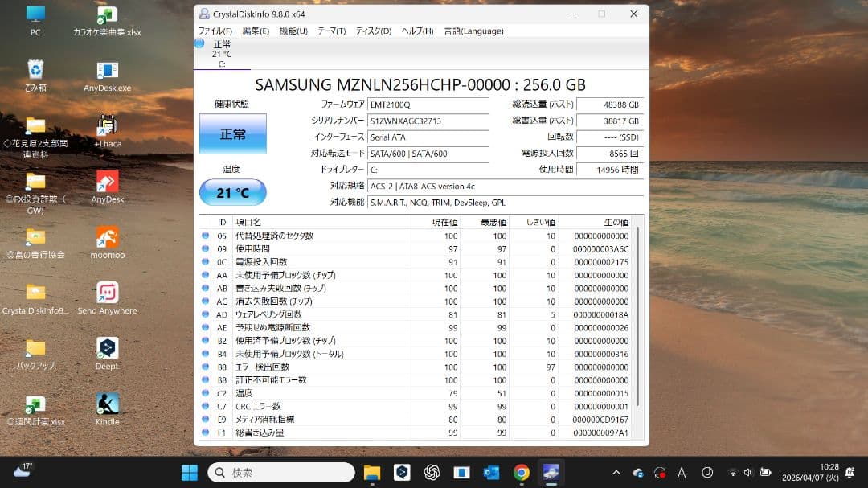Select the 09 使用時間 row
868x488 pixels.
(416, 248)
